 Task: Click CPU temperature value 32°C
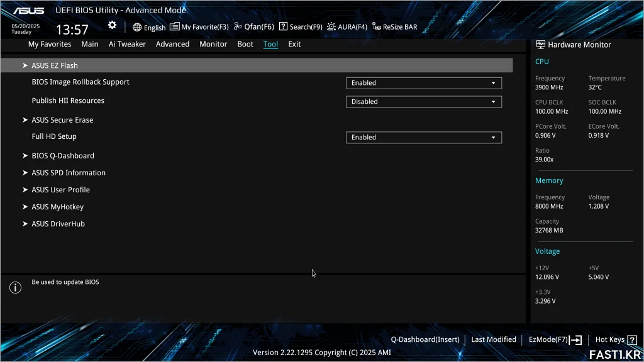tap(595, 87)
